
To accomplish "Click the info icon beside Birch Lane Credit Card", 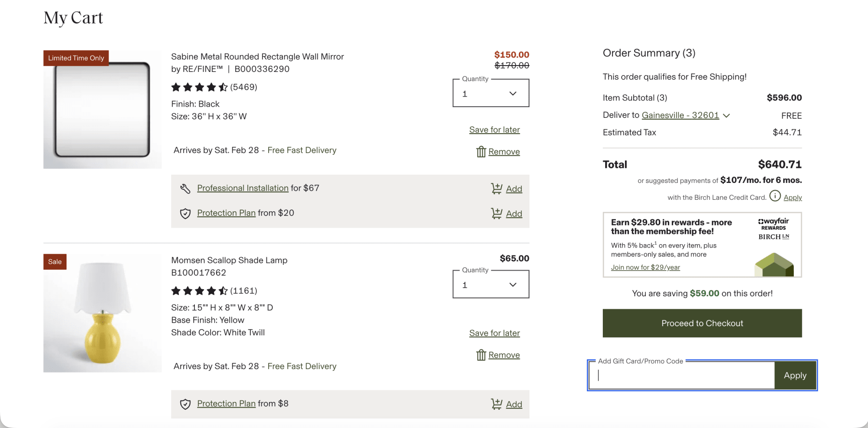I will pyautogui.click(x=775, y=195).
